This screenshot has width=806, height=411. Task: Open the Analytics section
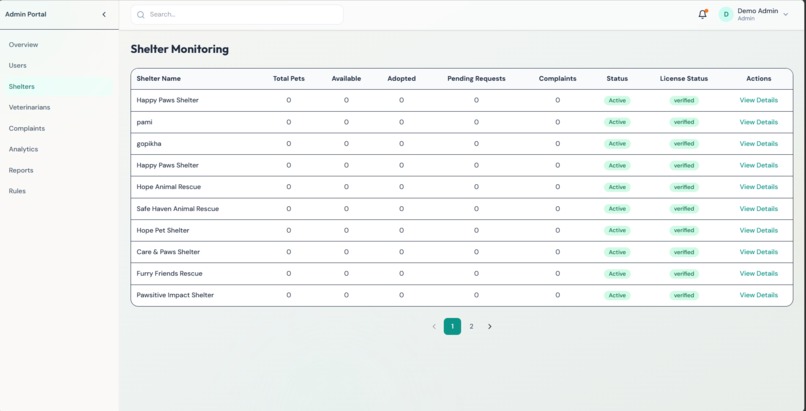click(24, 149)
